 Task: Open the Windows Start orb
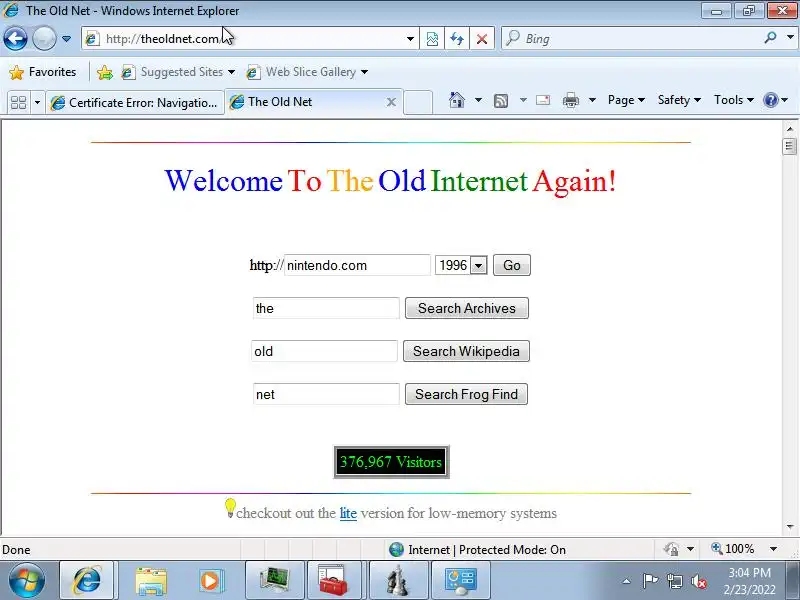pyautogui.click(x=26, y=581)
